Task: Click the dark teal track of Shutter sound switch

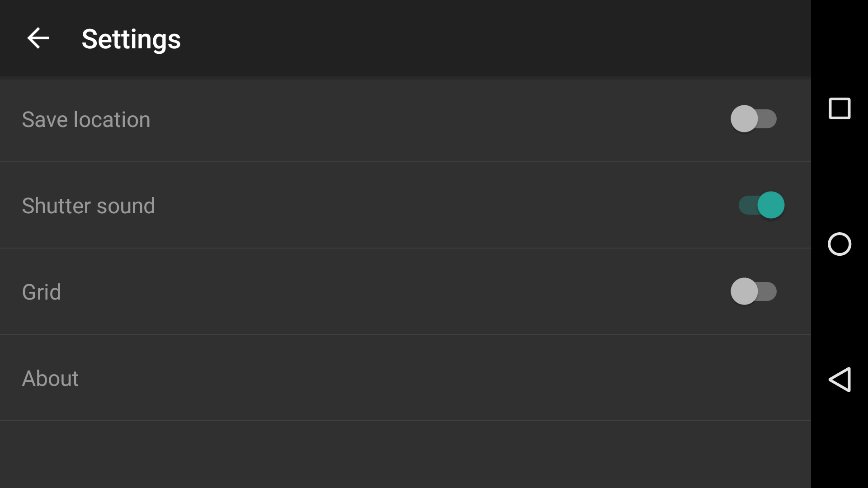Action: [748, 205]
